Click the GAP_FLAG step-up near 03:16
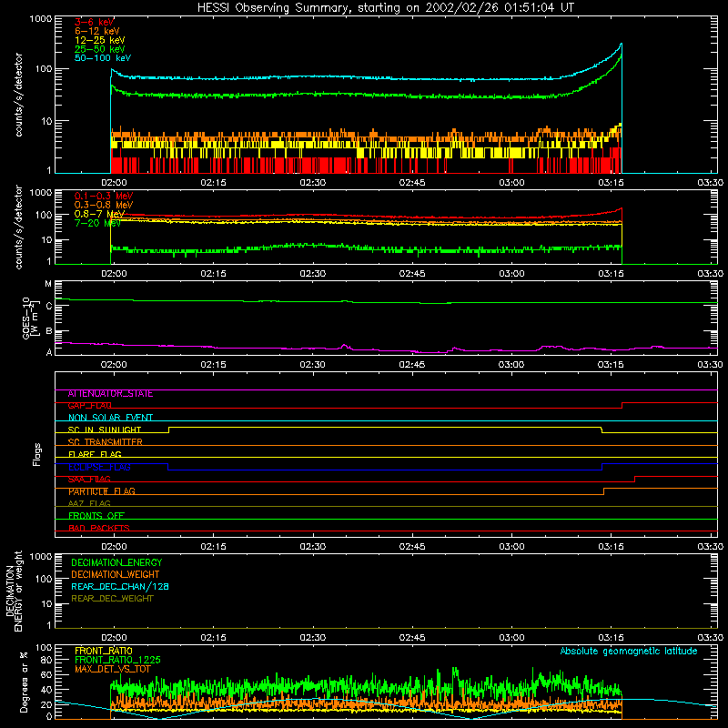The height and width of the screenshot is (728, 728). click(622, 406)
